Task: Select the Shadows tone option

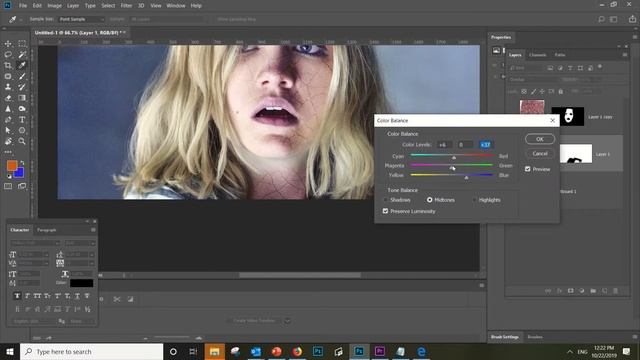Action: coord(385,200)
